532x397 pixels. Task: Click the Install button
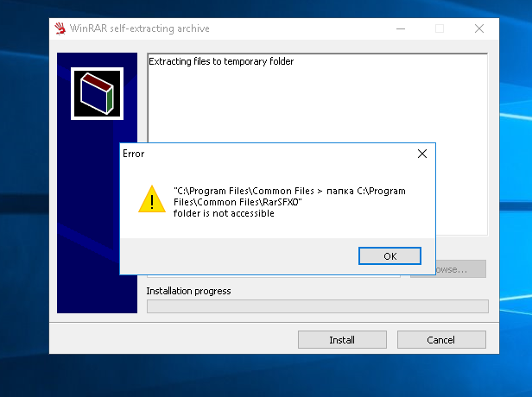(342, 340)
